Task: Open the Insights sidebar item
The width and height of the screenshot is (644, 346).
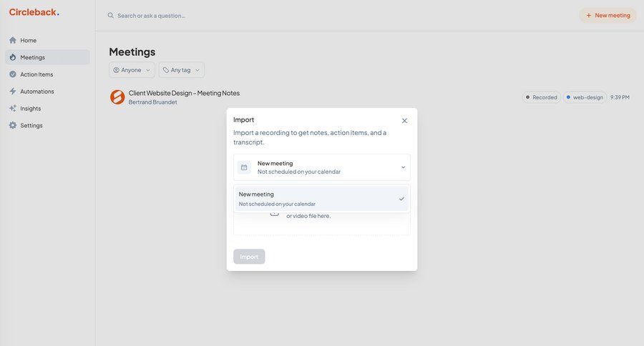Action: (30, 109)
